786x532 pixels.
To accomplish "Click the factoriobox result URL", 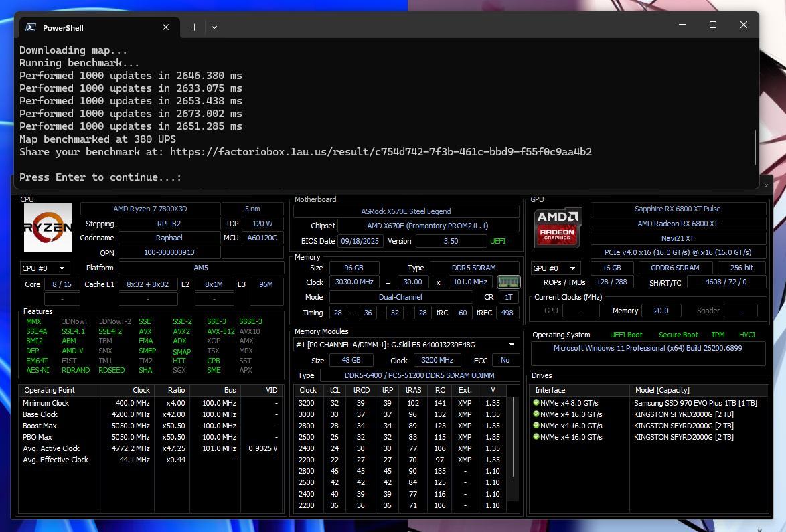I will tap(381, 152).
